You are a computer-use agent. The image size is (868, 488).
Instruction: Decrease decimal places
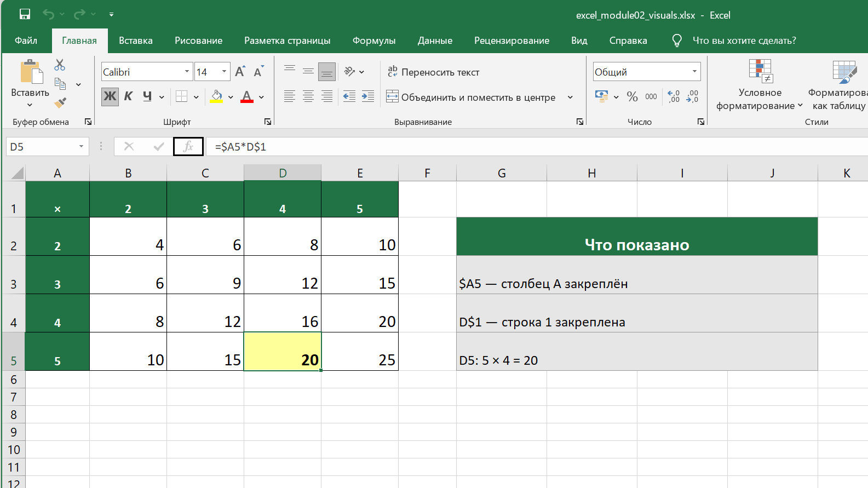[x=692, y=96]
